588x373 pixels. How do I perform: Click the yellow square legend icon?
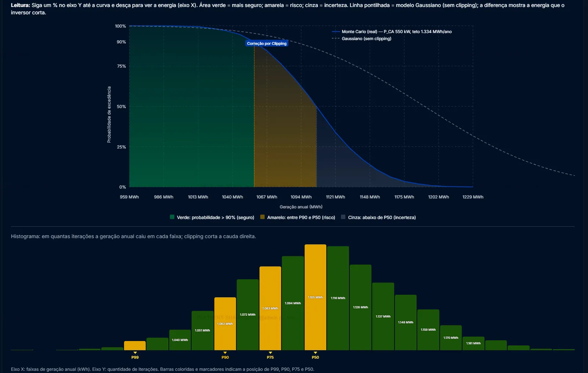(x=262, y=217)
